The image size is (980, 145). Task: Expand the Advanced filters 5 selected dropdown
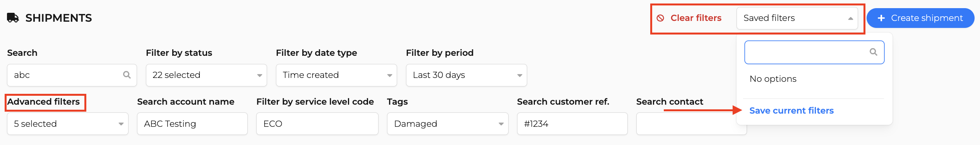click(68, 124)
